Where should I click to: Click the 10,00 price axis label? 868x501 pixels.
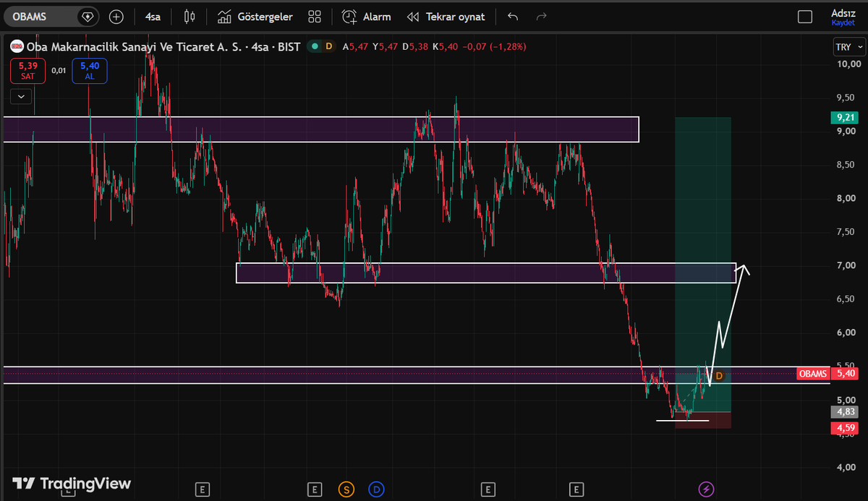847,64
